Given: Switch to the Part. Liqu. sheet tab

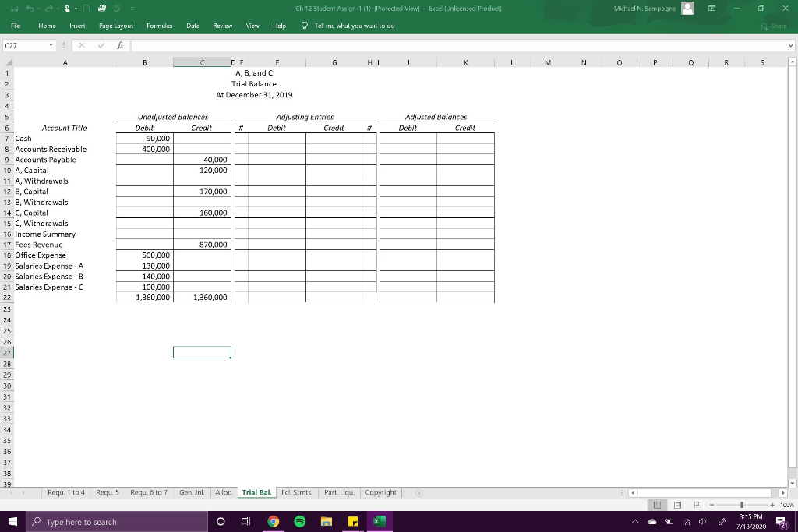Looking at the screenshot, I should point(340,492).
